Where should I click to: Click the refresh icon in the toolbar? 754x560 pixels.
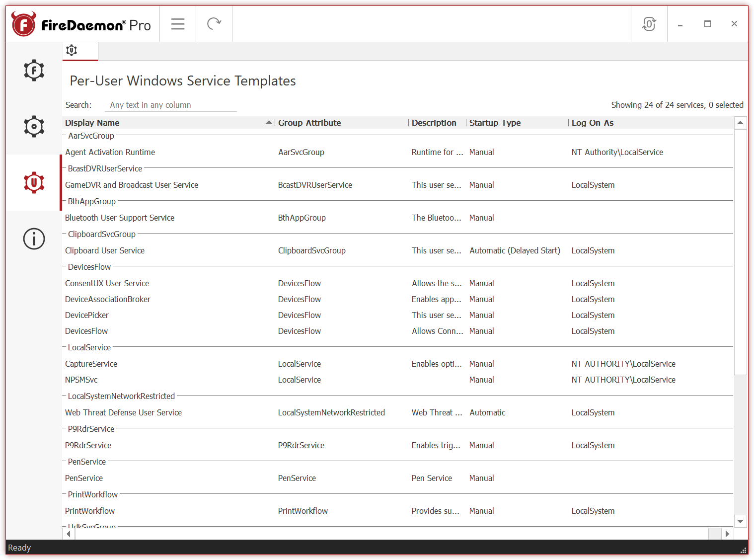(214, 24)
